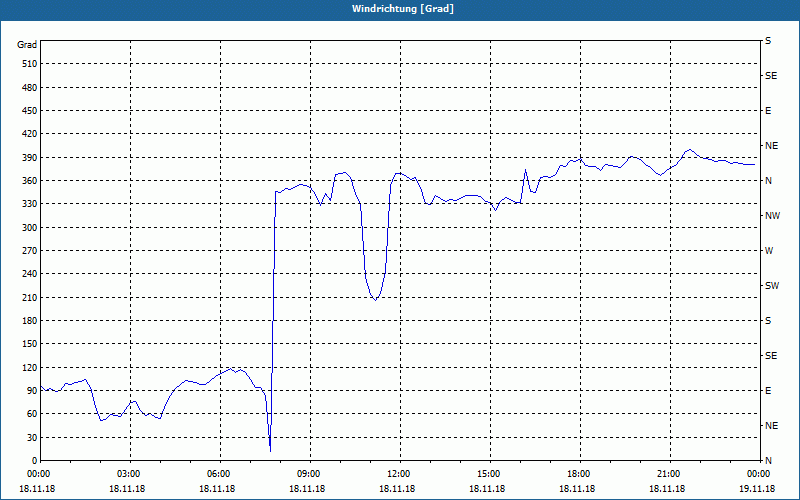Click the 09:00 x-axis time label
Viewport: 800px width, 500px height.
pyautogui.click(x=310, y=474)
